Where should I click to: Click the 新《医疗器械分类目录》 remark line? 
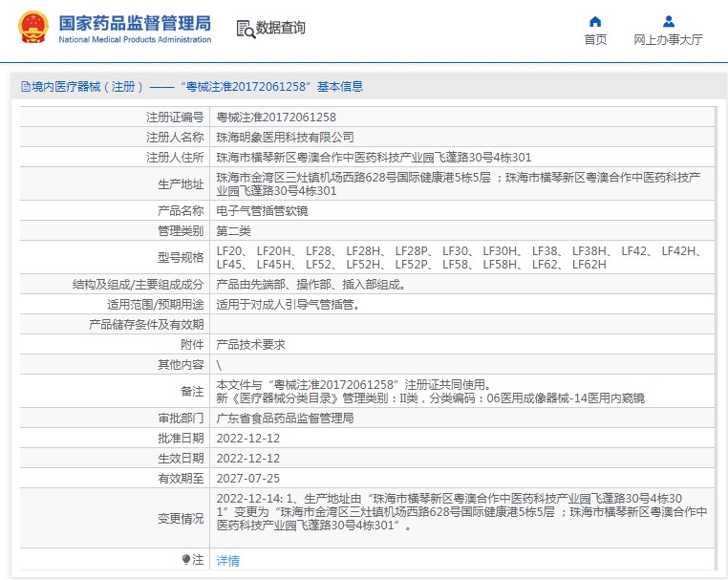[430, 397]
